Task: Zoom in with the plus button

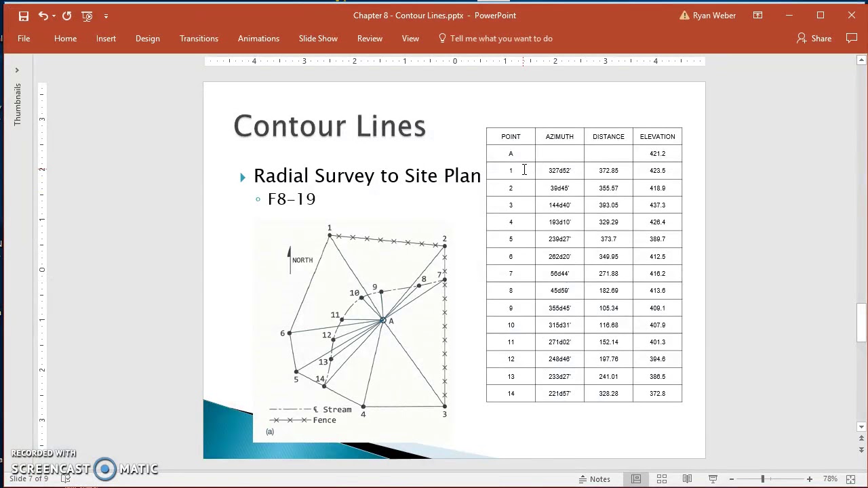Action: tap(809, 479)
